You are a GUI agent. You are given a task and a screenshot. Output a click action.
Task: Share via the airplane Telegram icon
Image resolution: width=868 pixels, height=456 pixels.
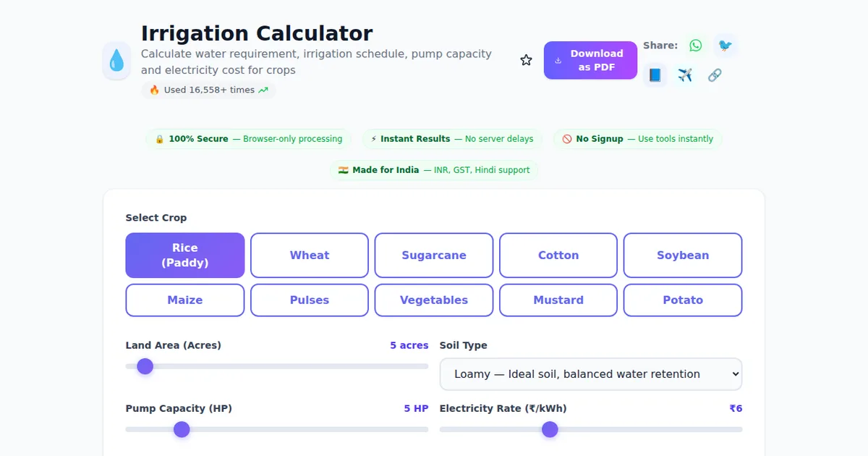click(x=685, y=75)
